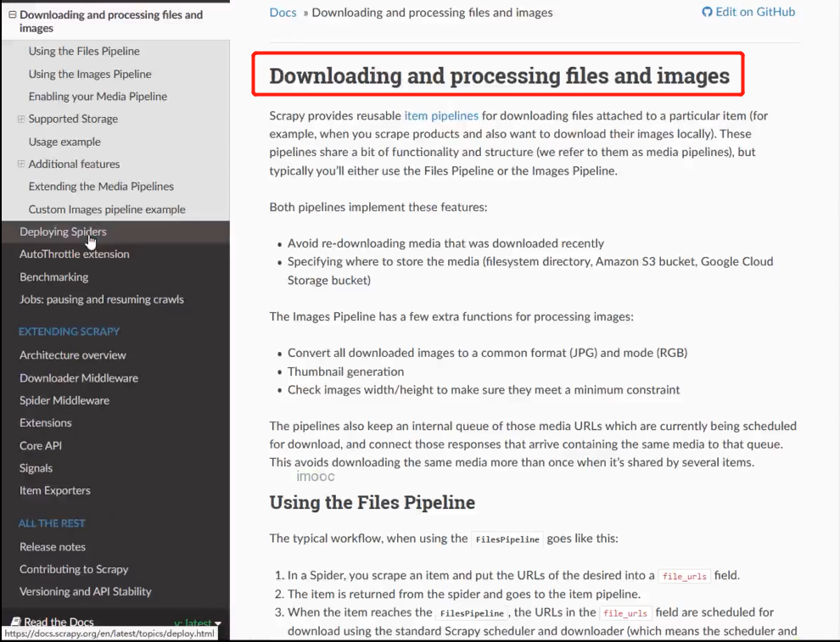Click the GitHub icon beside Edit on GitHub
This screenshot has height=642, width=840.
pos(707,13)
